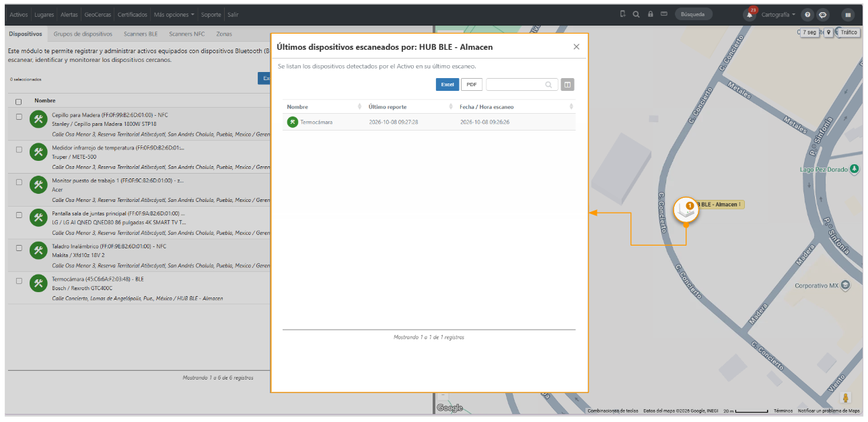The height and width of the screenshot is (422, 868).
Task: Open the chat bubble icon in top bar
Action: (822, 14)
